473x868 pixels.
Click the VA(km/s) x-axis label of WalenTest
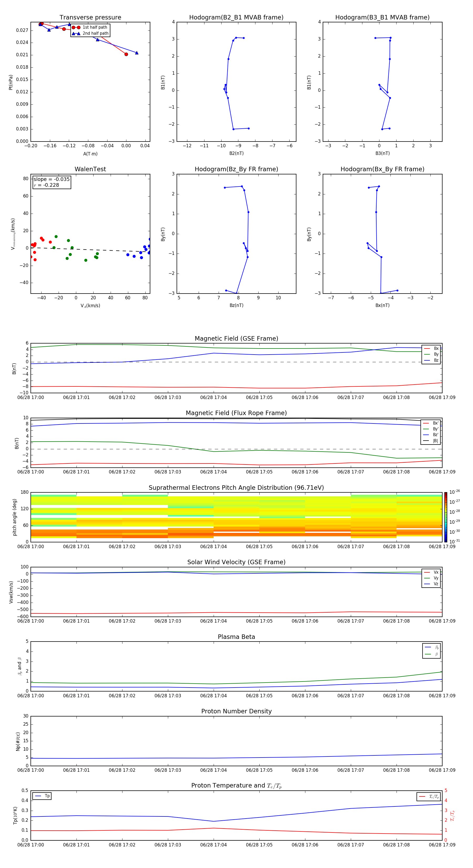90,306
